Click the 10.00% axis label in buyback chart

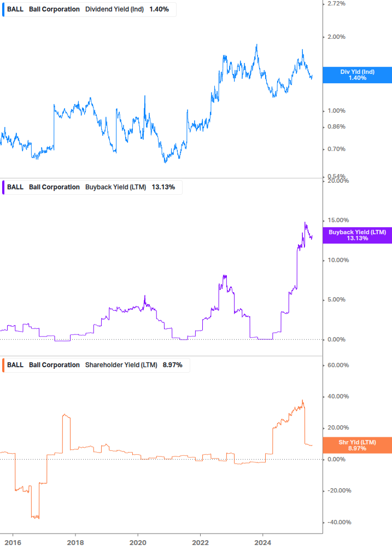coord(338,260)
